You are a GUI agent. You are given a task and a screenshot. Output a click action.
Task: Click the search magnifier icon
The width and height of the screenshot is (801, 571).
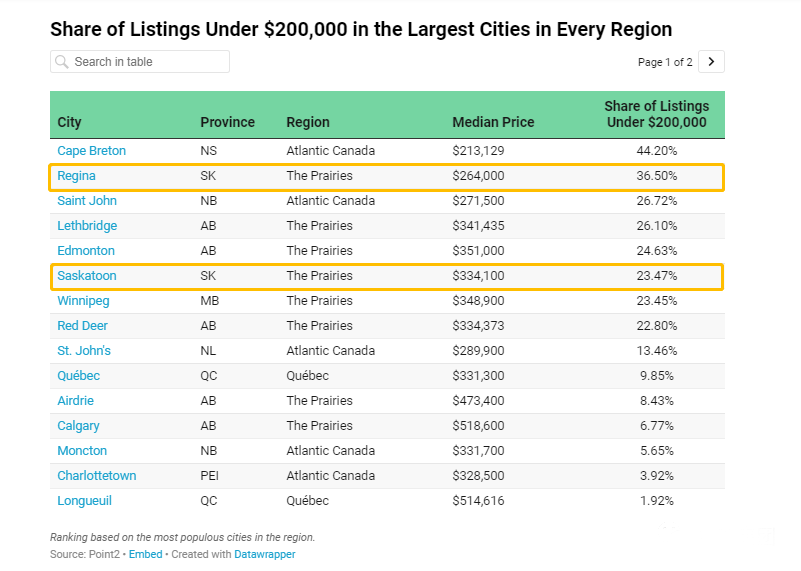[62, 62]
